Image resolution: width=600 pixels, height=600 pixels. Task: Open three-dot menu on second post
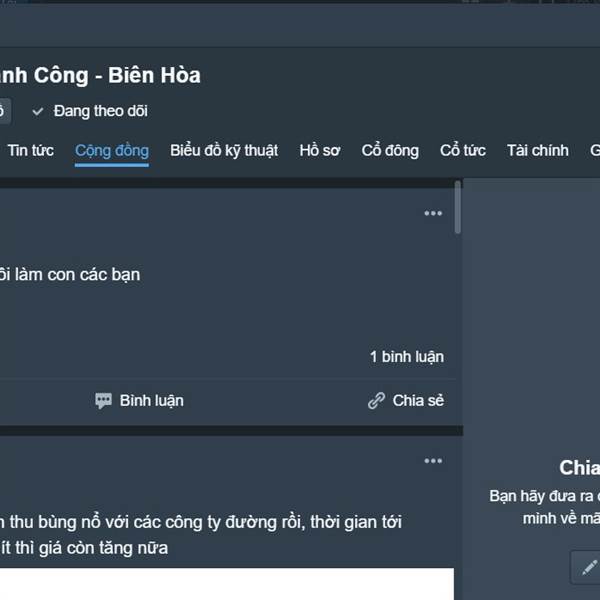[x=433, y=461]
